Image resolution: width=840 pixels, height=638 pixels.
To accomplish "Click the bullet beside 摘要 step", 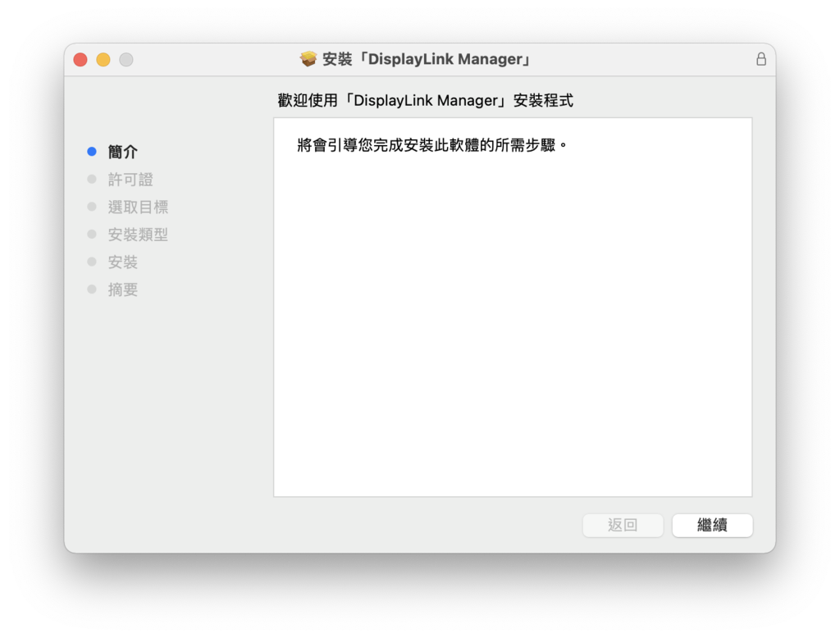I will [92, 289].
